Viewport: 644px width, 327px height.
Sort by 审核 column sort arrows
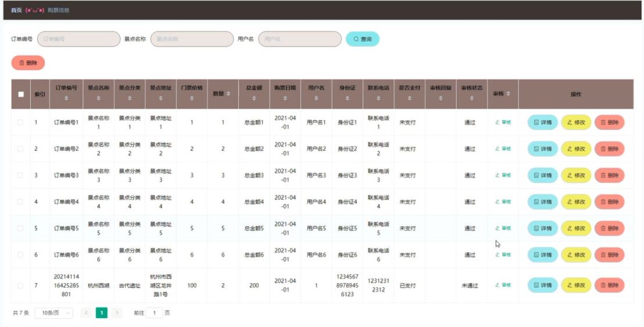(x=508, y=94)
